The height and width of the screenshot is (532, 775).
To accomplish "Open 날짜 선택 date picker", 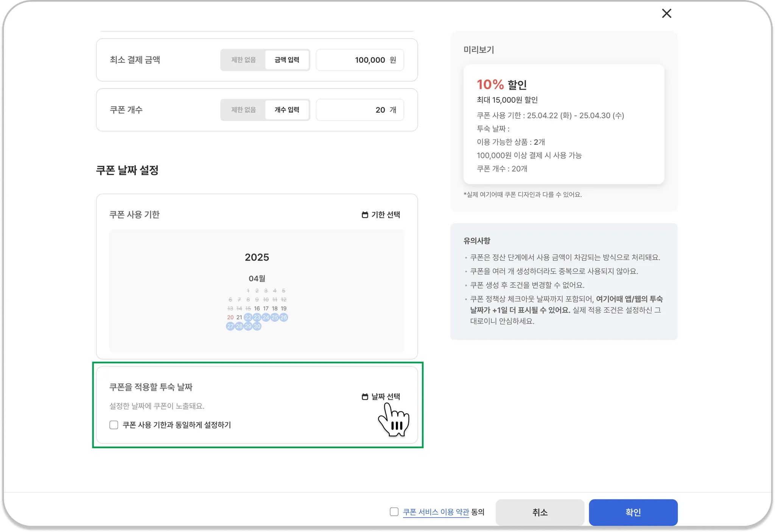I will 386,397.
